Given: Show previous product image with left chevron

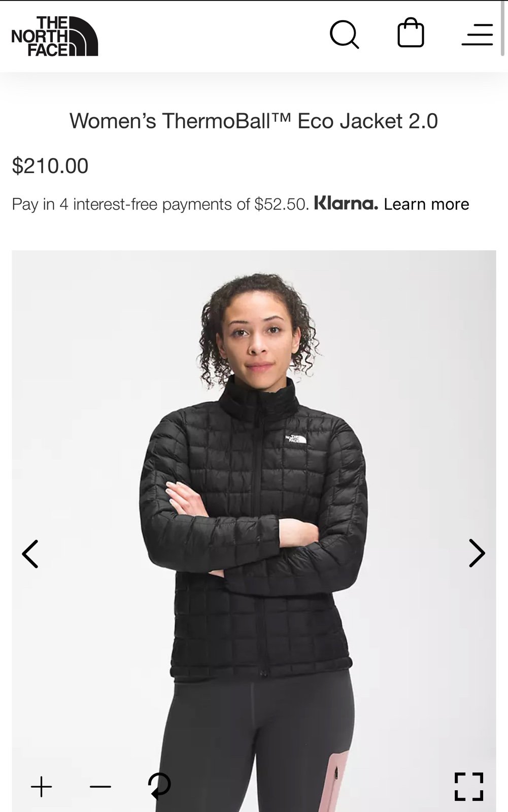Looking at the screenshot, I should (x=30, y=554).
